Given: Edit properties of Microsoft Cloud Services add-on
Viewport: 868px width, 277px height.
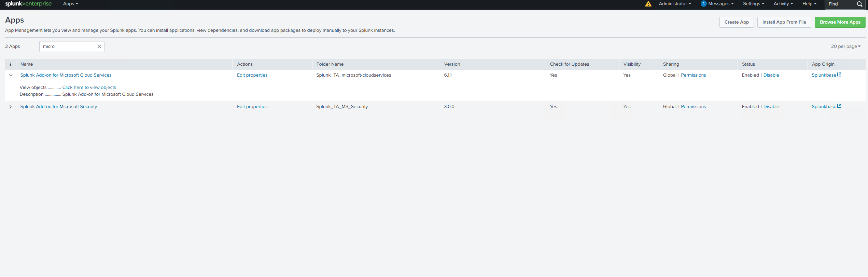Looking at the screenshot, I should [x=252, y=75].
